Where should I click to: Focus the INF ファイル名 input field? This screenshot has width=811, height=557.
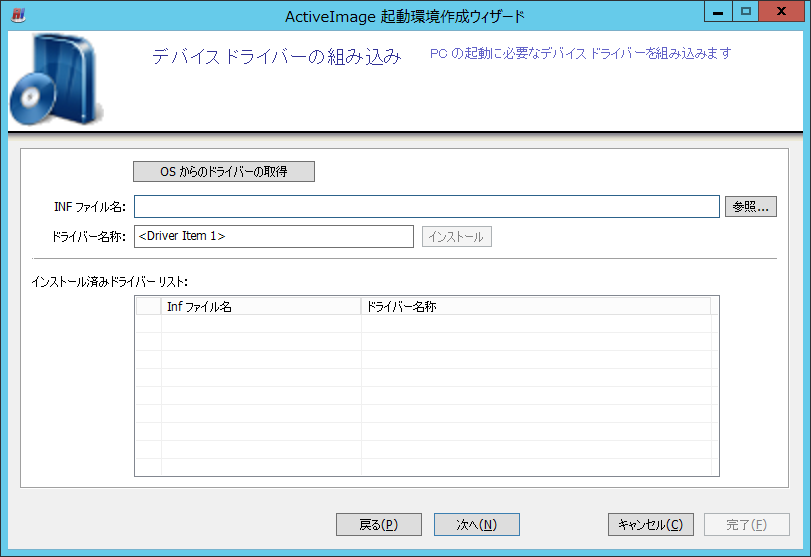point(427,206)
